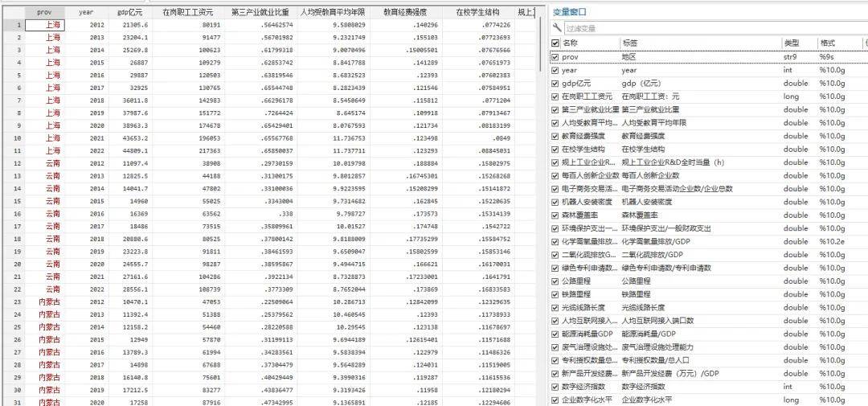
Task: Toggle the 光缆线路长度 variable checkbox
Action: [555, 307]
